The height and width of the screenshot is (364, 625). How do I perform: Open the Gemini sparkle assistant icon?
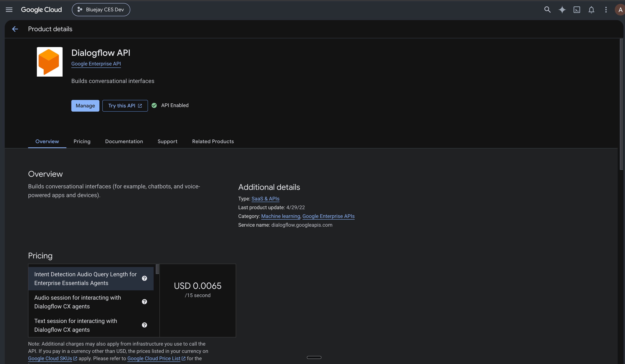(562, 10)
